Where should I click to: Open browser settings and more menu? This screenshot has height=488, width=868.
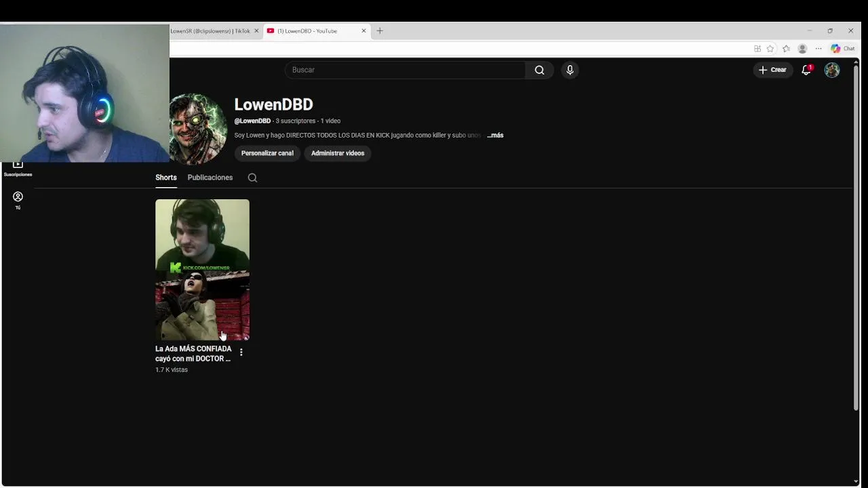tap(818, 49)
